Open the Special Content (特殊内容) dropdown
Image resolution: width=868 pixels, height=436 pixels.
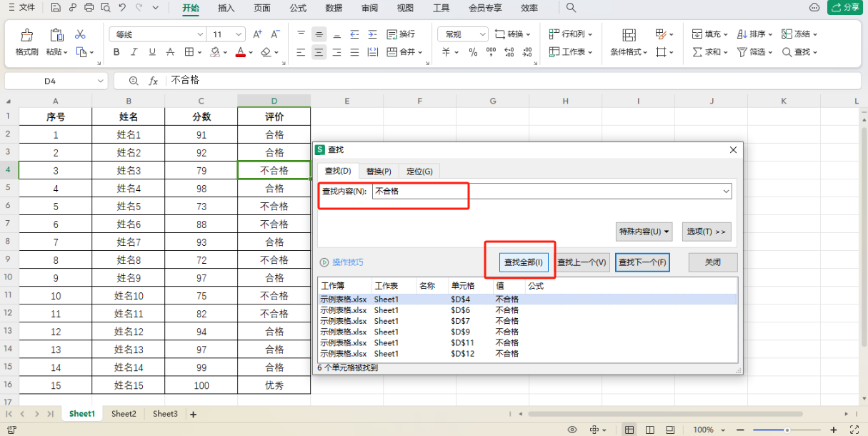pyautogui.click(x=644, y=232)
